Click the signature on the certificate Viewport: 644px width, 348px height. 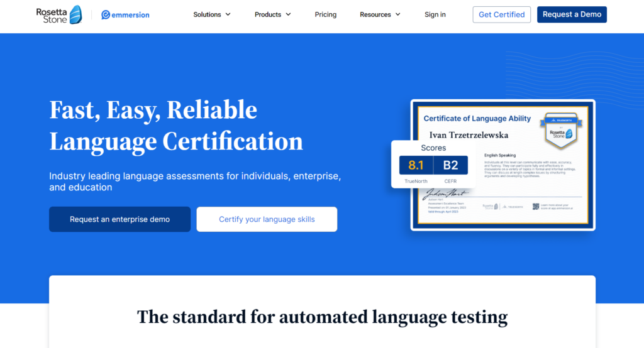coord(446,193)
